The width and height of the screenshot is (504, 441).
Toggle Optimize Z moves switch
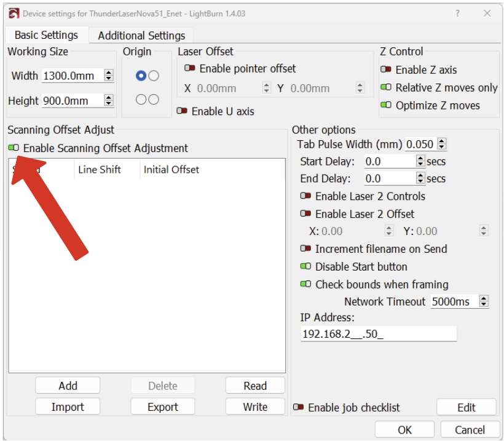pos(386,105)
